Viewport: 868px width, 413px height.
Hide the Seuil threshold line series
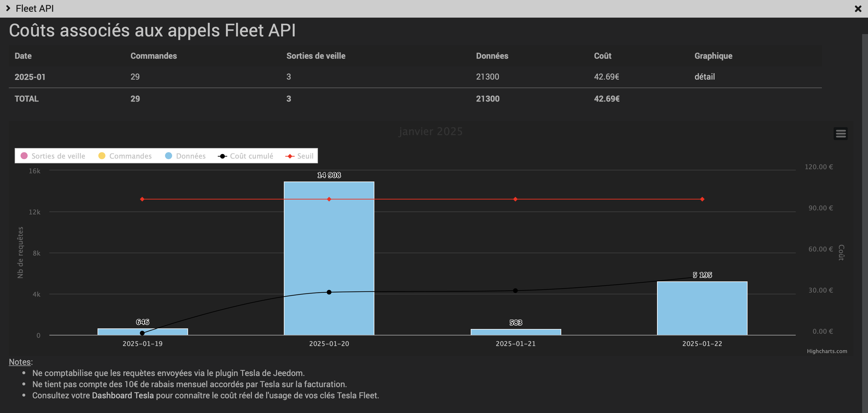pos(305,156)
